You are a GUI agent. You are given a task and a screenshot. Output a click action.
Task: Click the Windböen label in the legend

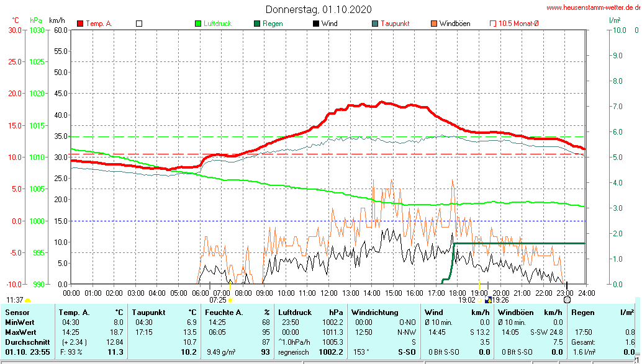click(454, 24)
